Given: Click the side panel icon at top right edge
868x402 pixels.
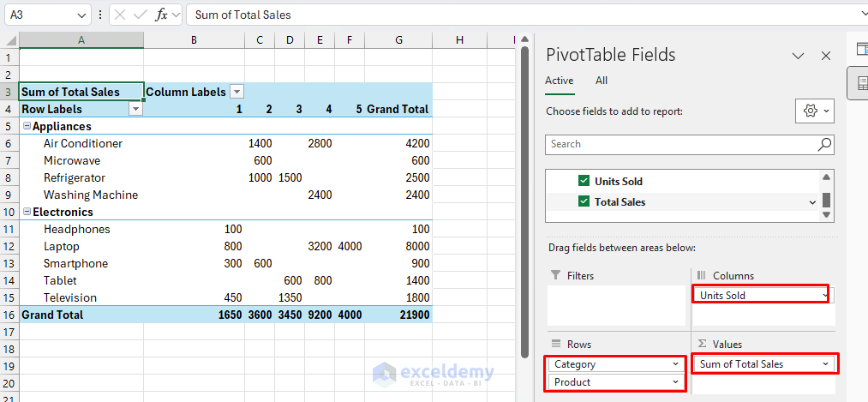Looking at the screenshot, I should pos(862,49).
